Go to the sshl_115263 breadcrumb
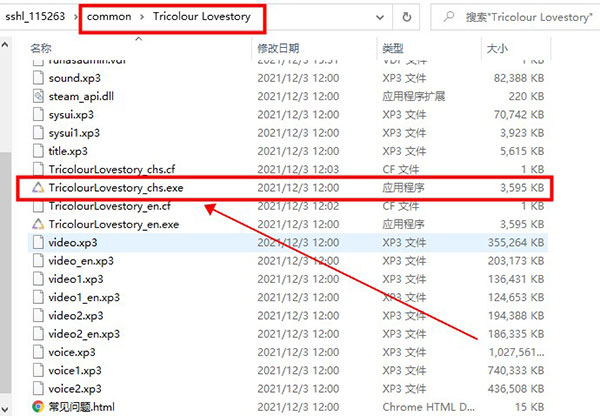The image size is (600, 416). click(35, 16)
